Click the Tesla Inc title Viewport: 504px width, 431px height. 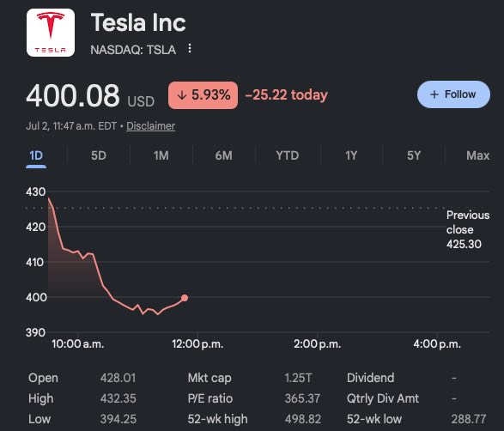[138, 23]
